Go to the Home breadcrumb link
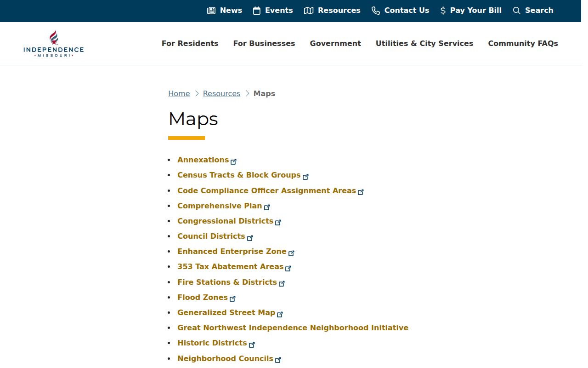 179,93
